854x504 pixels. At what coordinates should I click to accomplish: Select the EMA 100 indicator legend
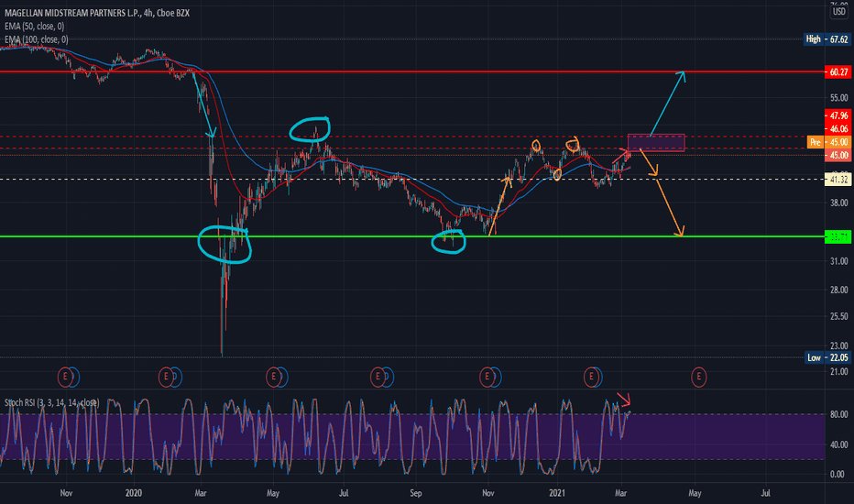(x=37, y=39)
